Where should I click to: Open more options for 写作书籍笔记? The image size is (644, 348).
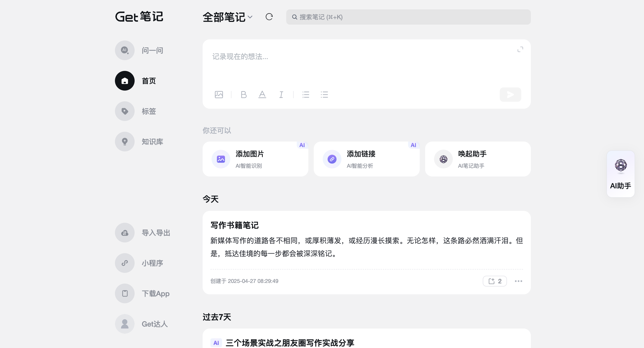(x=518, y=281)
